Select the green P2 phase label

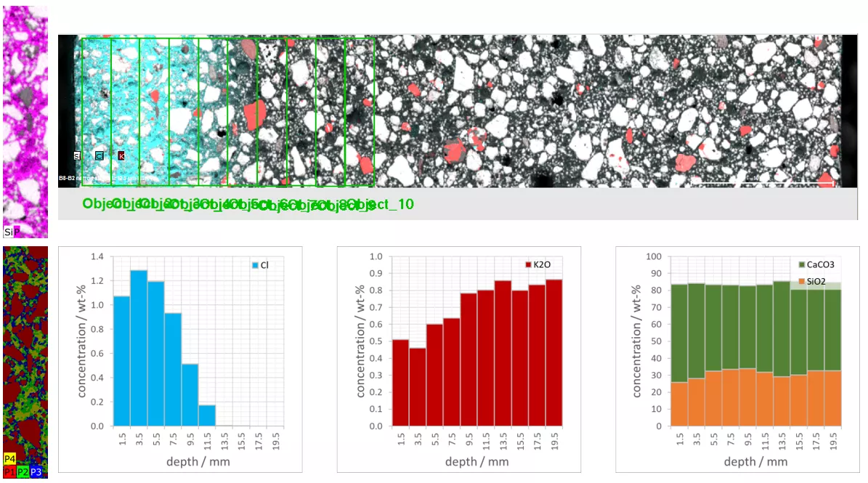pos(23,472)
